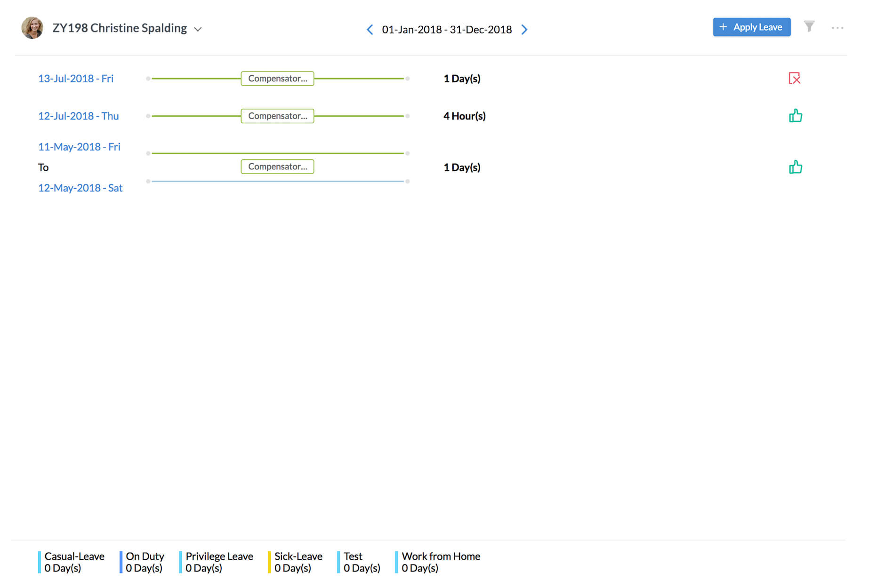The width and height of the screenshot is (885, 588).
Task: Approve the 12-Jul-2018 request via thumbs-up
Action: click(x=796, y=115)
